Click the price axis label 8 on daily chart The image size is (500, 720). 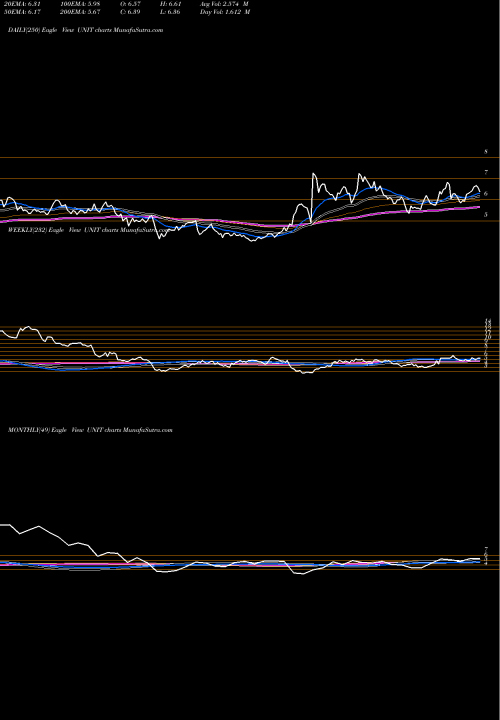[485, 152]
